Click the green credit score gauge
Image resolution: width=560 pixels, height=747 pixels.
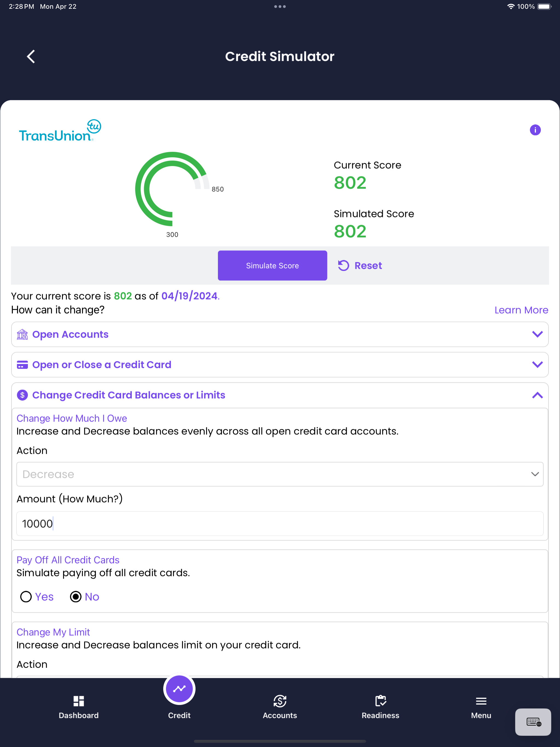(x=172, y=189)
